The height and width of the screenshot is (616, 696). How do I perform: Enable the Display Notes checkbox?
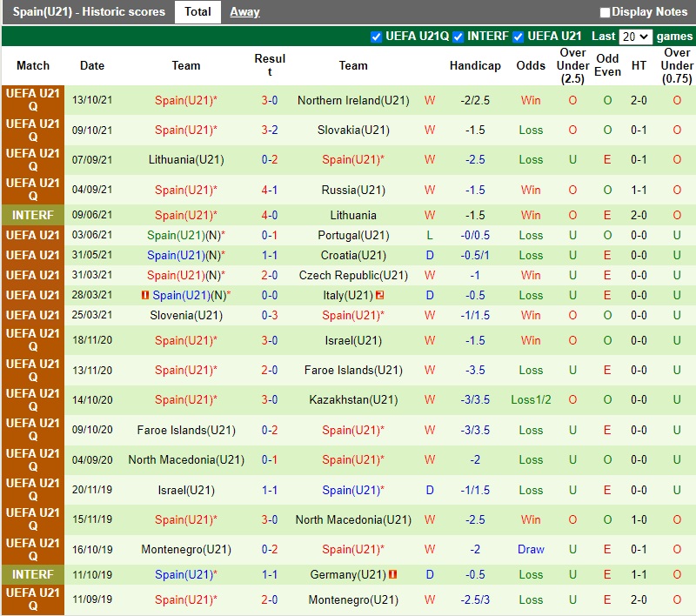coord(605,12)
